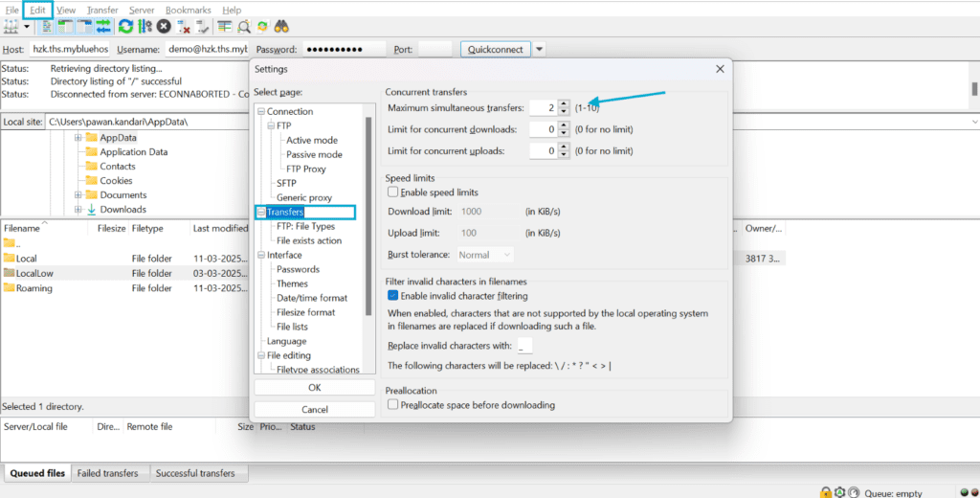Viewport: 980px width, 498px height.
Task: Toggle processing of the transfer queue
Action: point(145,26)
